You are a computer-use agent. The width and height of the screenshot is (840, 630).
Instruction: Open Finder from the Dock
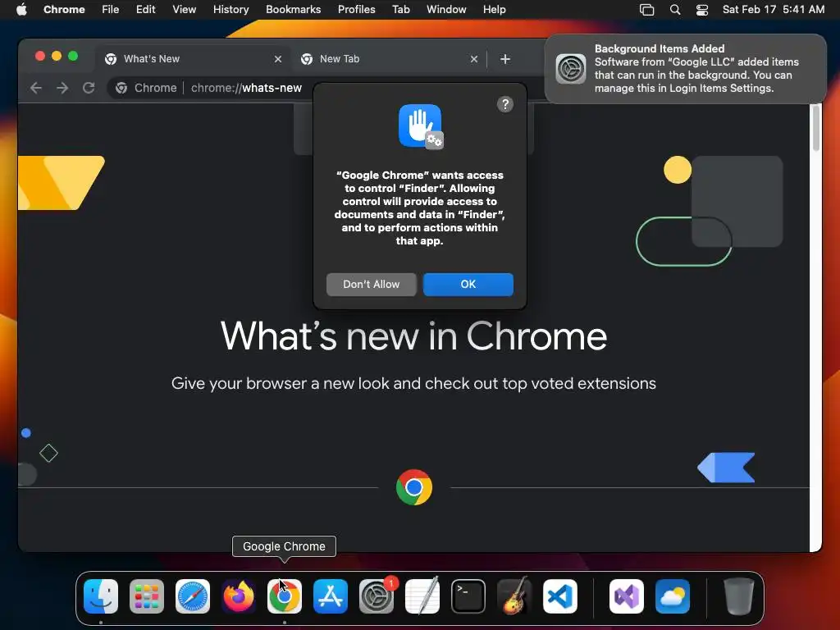[101, 596]
